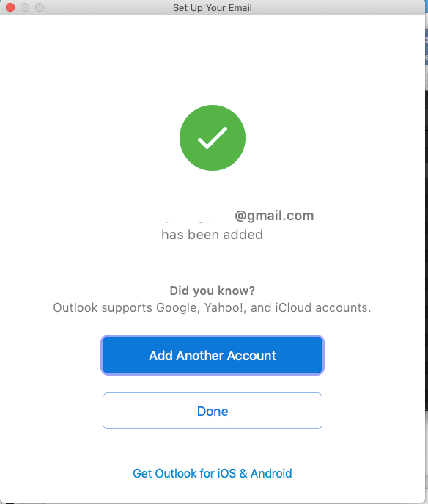Click the word Google in the tip
This screenshot has width=428, height=504.
pos(178,308)
